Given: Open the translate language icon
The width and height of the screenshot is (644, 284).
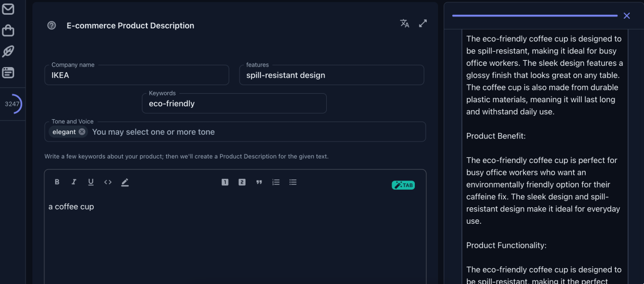Looking at the screenshot, I should (405, 23).
